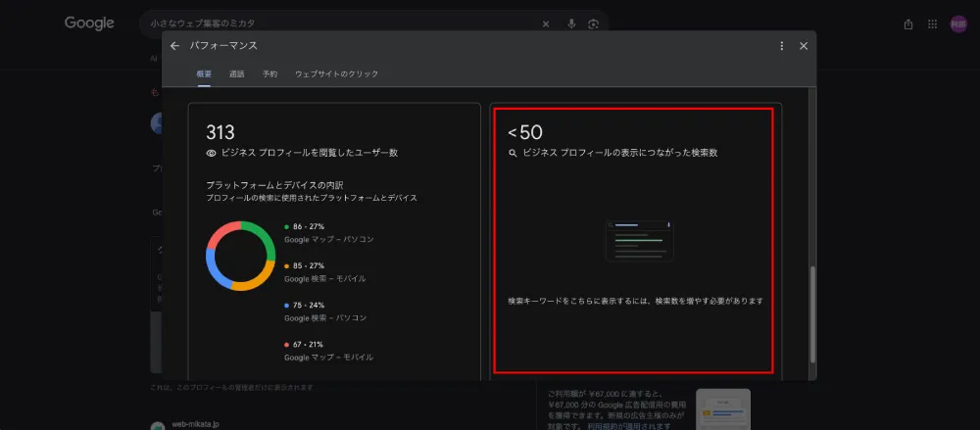Click the magnifier icon beside 検索数 label
The height and width of the screenshot is (430, 980).
[514, 153]
